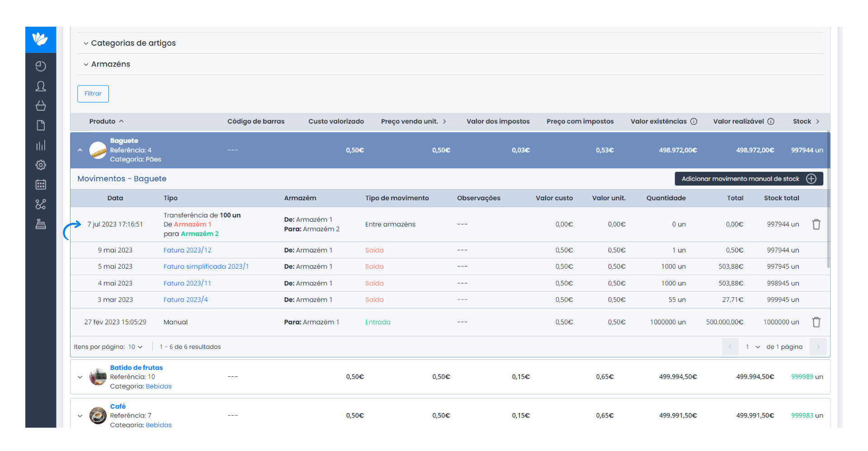Expand the Café product row

(x=80, y=416)
